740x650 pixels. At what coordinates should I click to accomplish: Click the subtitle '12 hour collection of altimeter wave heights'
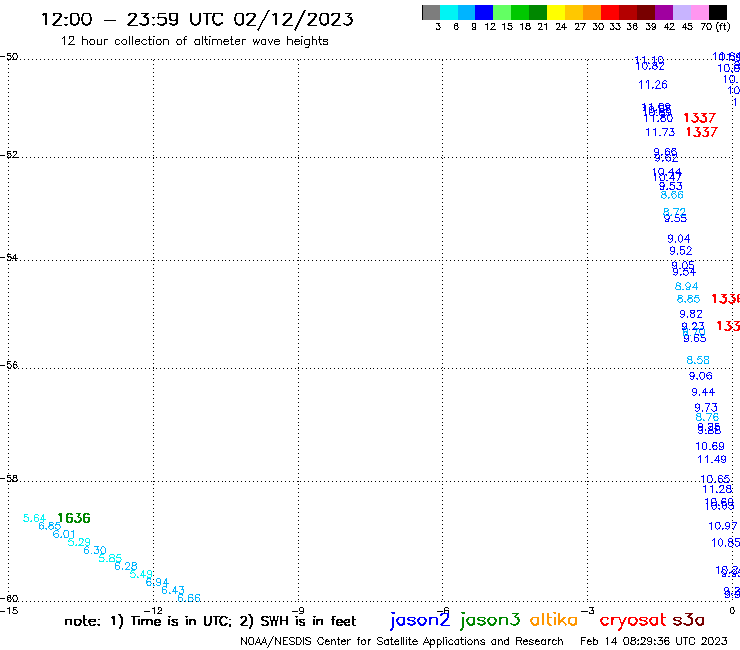[x=194, y=41]
